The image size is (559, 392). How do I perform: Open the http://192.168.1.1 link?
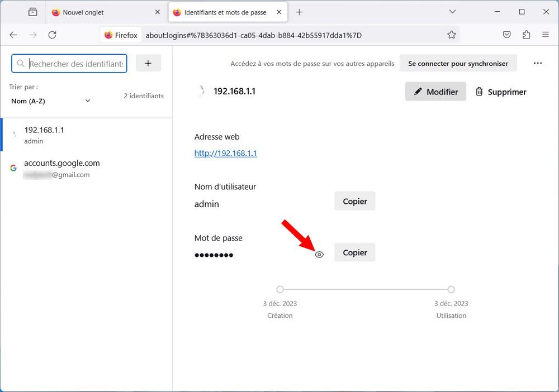226,153
